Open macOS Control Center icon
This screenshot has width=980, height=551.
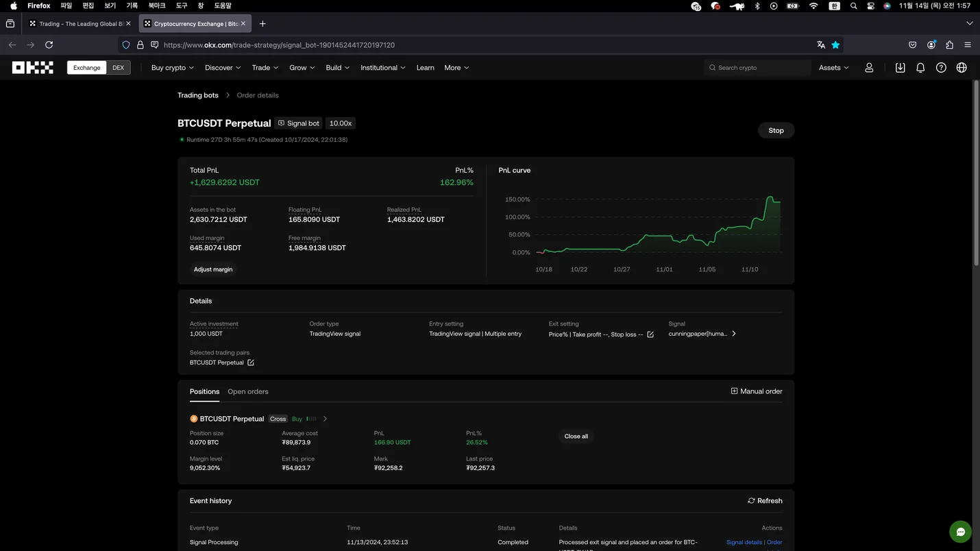[871, 5]
